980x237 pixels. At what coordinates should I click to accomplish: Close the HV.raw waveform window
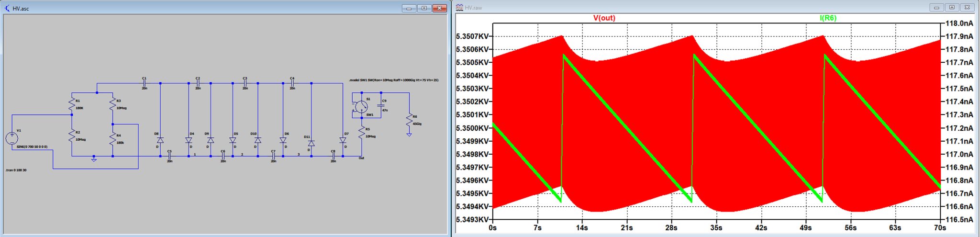point(967,7)
